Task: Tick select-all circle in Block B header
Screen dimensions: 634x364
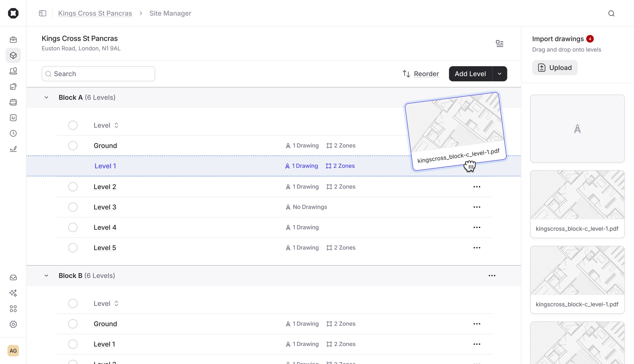Action: (73, 303)
